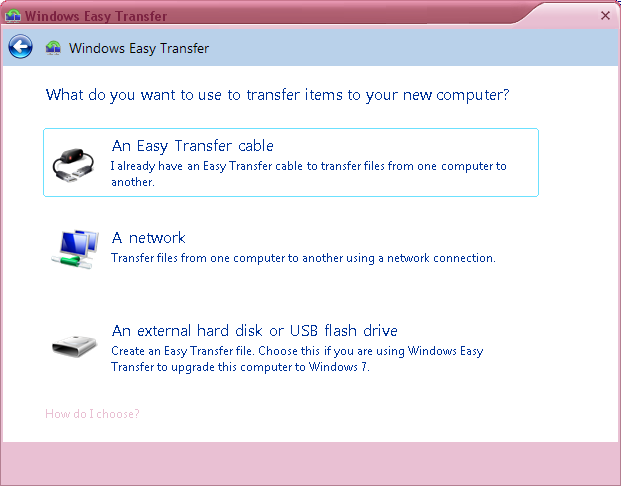This screenshot has width=621, height=486.
Task: Open the 'How do I choose?' help link
Action: (x=92, y=414)
